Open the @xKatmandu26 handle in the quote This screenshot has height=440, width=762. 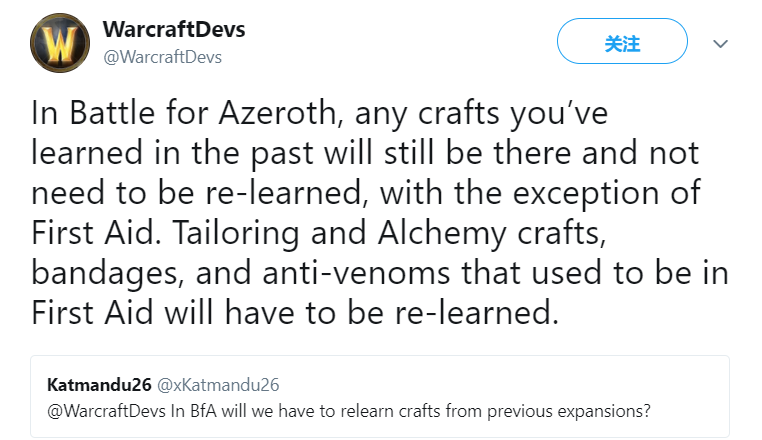point(218,385)
